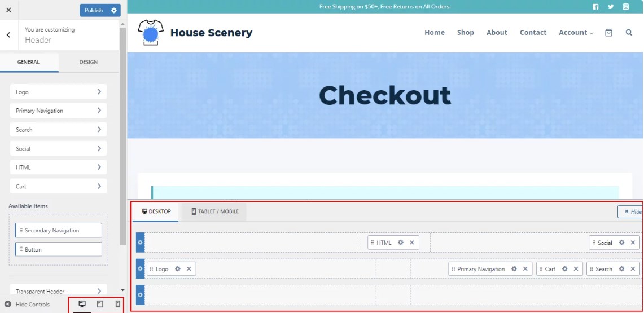Image resolution: width=644 pixels, height=313 pixels.
Task: Remove the Logo item from builder
Action: (189, 268)
